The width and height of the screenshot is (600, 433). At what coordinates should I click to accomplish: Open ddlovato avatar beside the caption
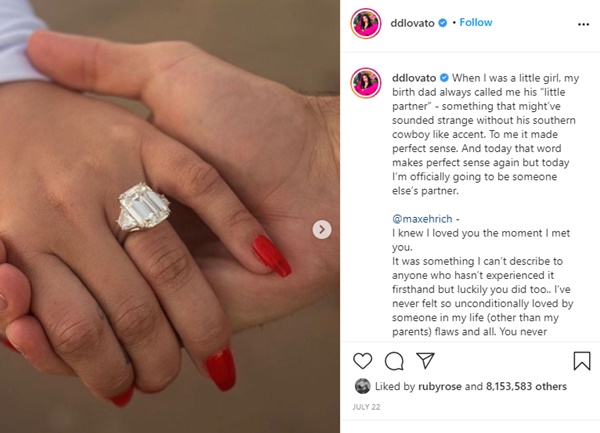[x=366, y=83]
